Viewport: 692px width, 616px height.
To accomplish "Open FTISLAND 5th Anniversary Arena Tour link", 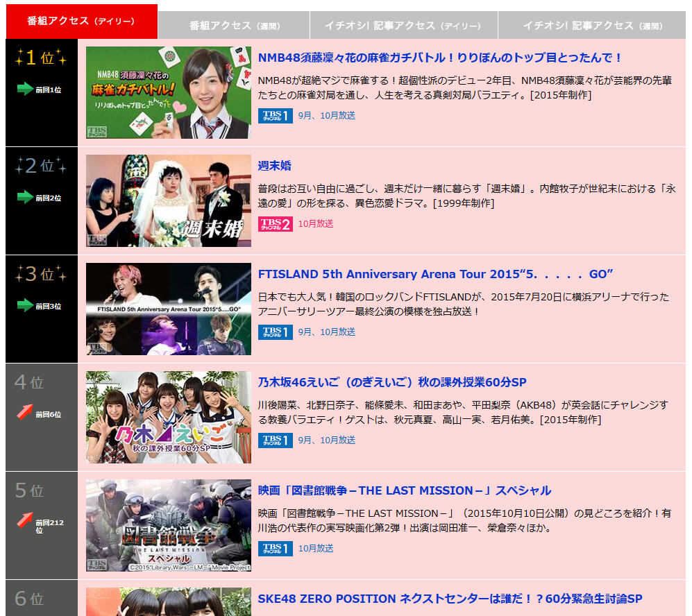I will coord(436,274).
